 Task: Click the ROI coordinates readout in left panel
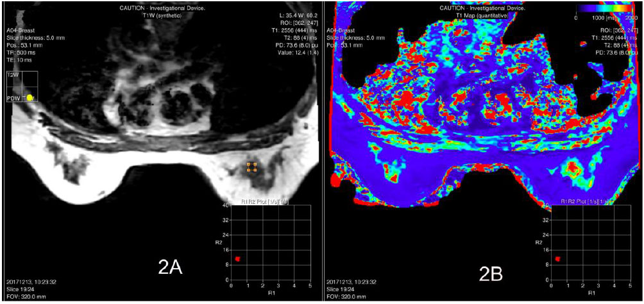point(294,22)
